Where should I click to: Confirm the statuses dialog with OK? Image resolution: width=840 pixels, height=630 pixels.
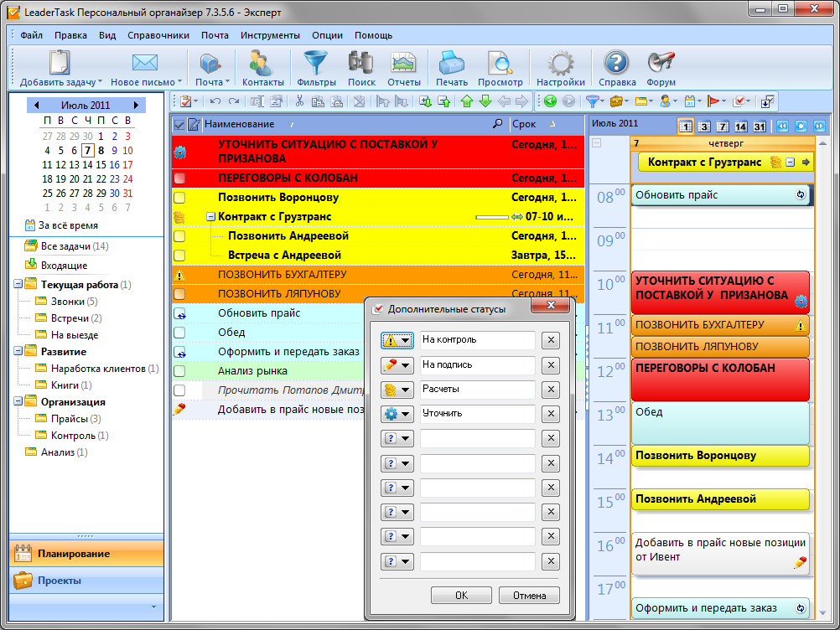pos(461,595)
